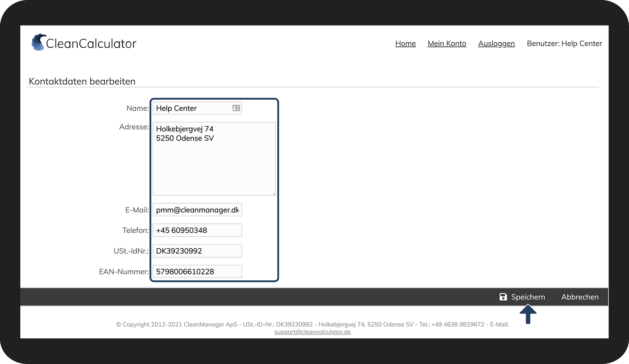Click the CleanCalculator brand name text
The image size is (629, 364).
(x=91, y=43)
